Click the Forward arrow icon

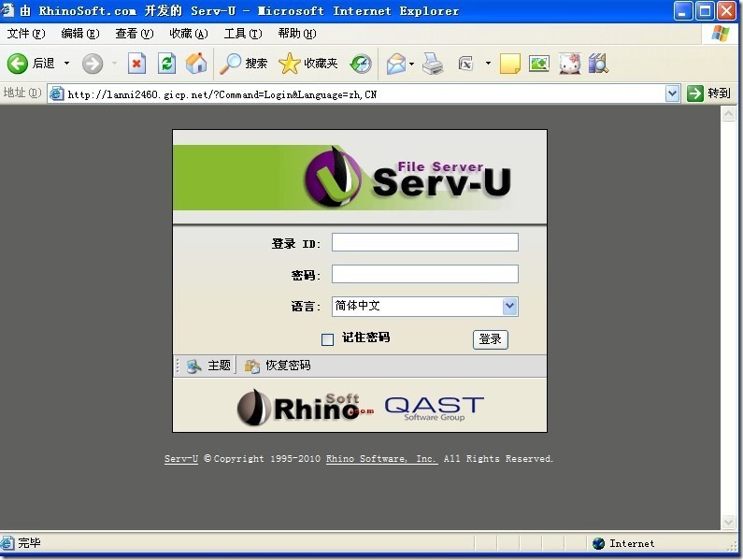click(93, 64)
